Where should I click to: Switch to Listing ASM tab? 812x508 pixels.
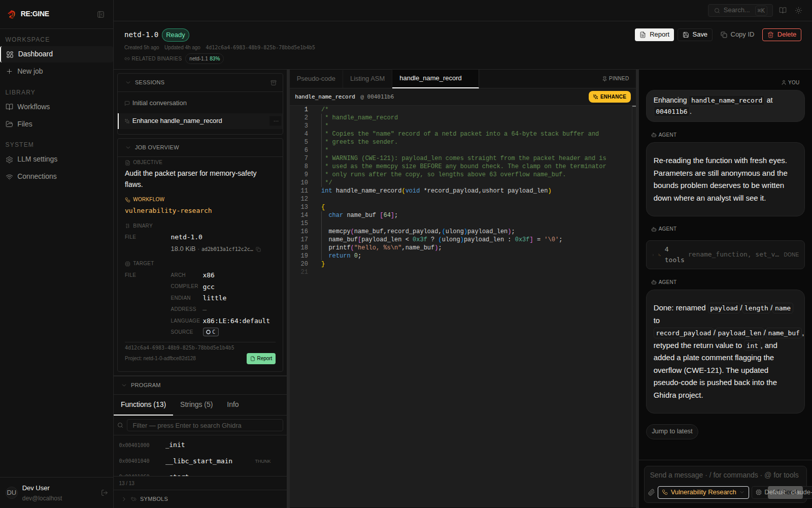[x=367, y=79]
